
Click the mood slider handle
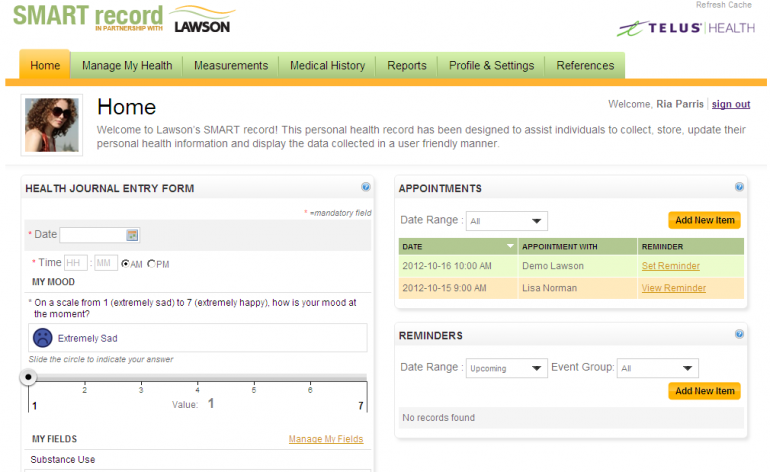pyautogui.click(x=29, y=377)
